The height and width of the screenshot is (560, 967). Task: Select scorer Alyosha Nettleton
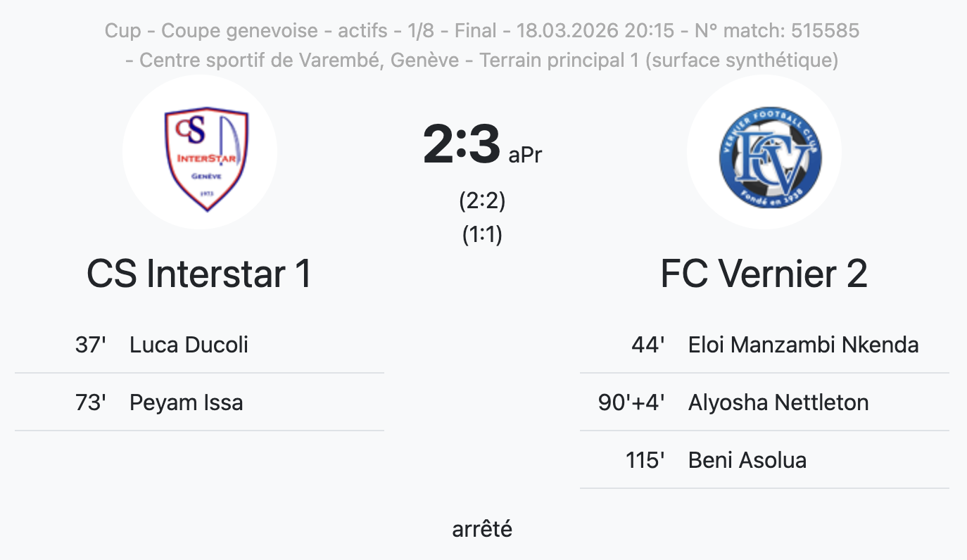click(x=778, y=402)
